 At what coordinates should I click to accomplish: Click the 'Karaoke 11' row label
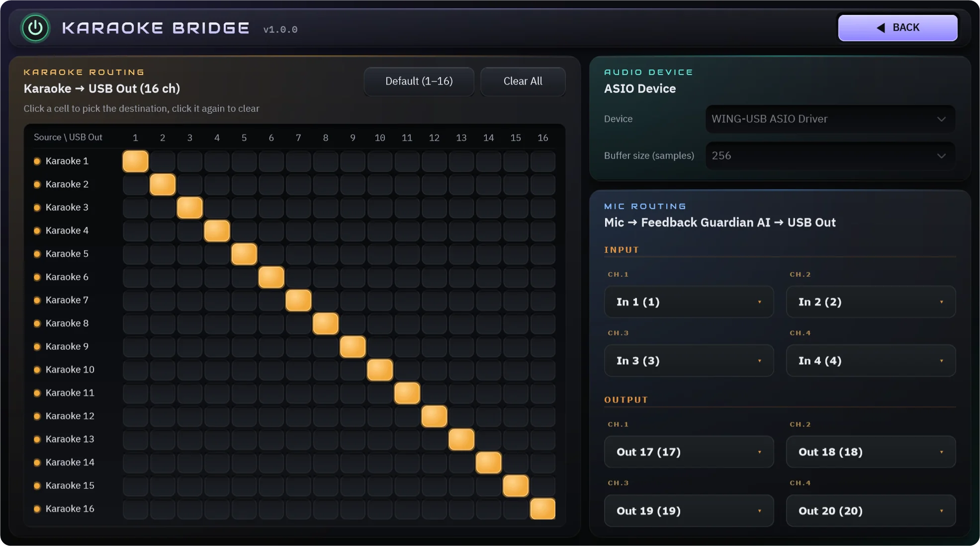point(70,393)
